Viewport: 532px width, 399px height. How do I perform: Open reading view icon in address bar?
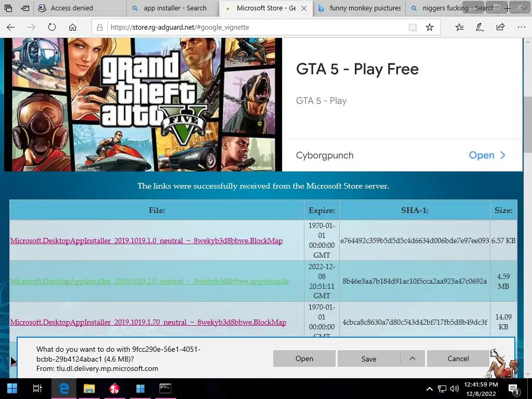pos(413,27)
